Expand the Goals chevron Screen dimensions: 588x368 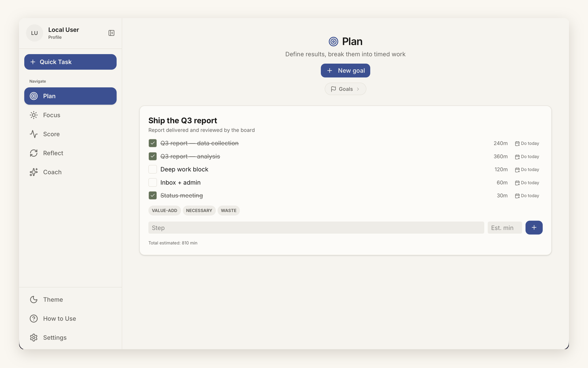[x=358, y=89]
